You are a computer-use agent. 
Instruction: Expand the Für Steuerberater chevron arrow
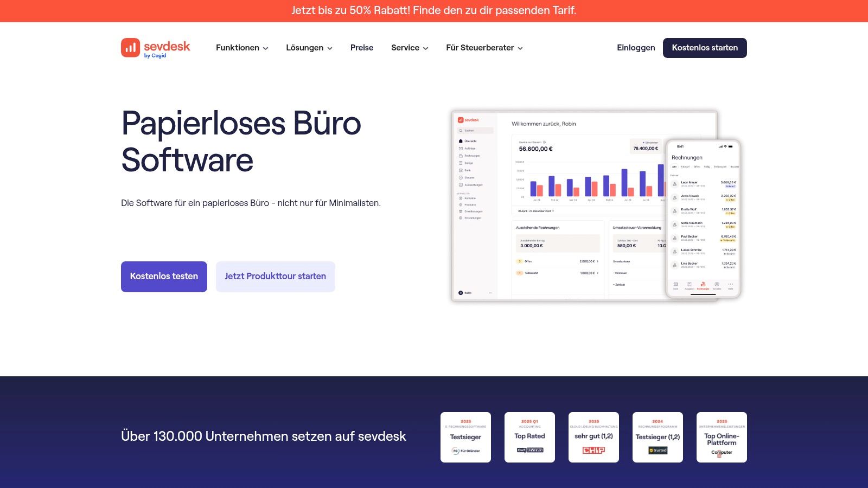click(x=520, y=48)
